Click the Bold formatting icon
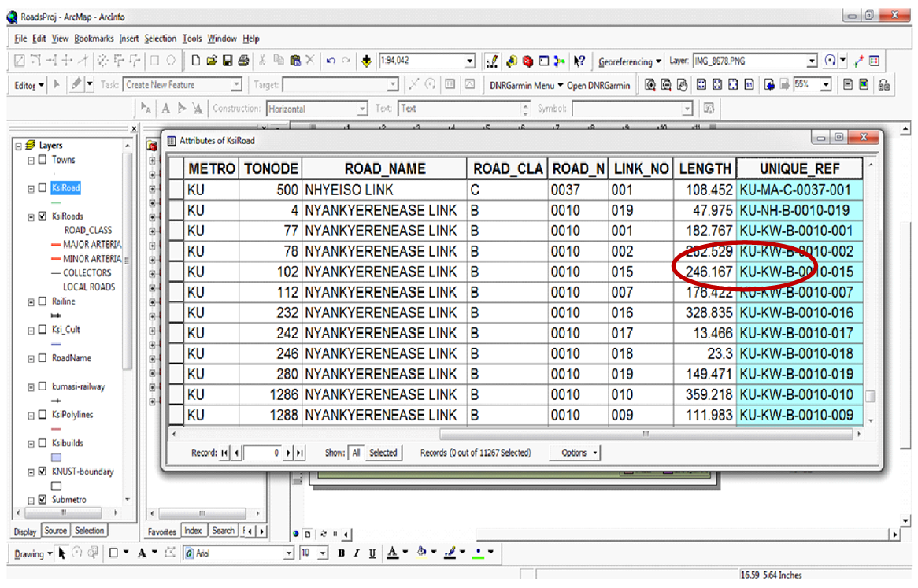The width and height of the screenshot is (918, 588). [342, 553]
